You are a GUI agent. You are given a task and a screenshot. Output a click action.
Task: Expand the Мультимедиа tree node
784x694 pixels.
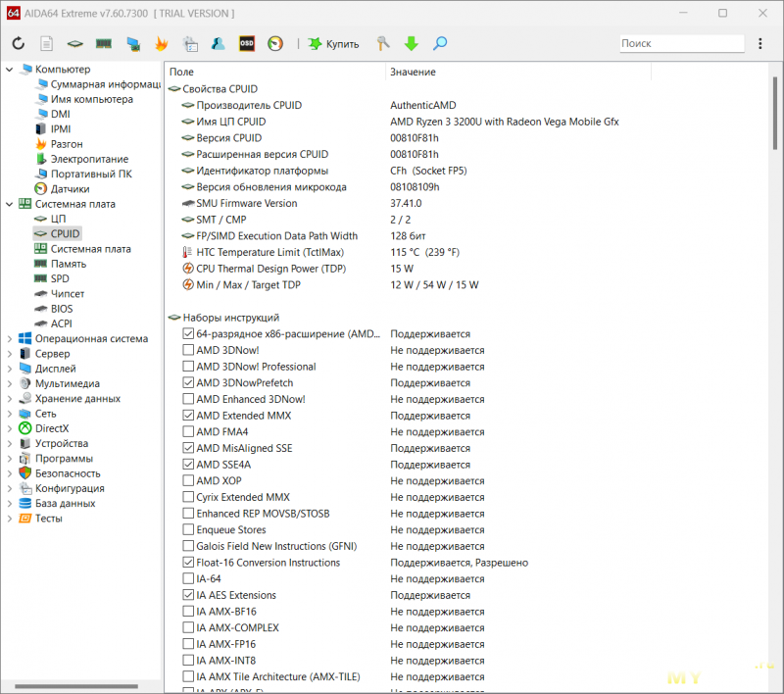coord(10,383)
